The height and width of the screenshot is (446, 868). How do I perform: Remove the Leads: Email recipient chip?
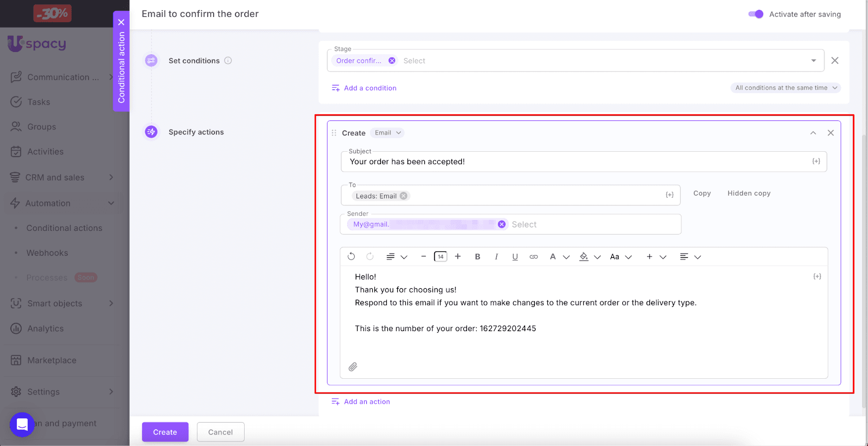coord(404,196)
